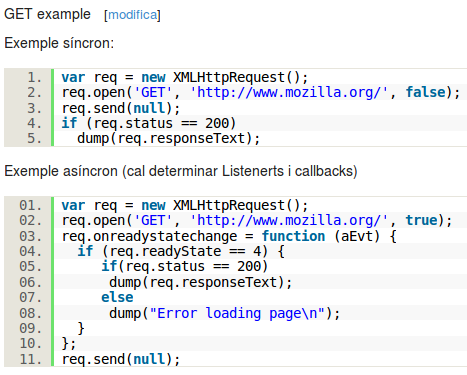This screenshot has width=467, height=375.
Task: Click the GET example heading
Action: point(47,14)
